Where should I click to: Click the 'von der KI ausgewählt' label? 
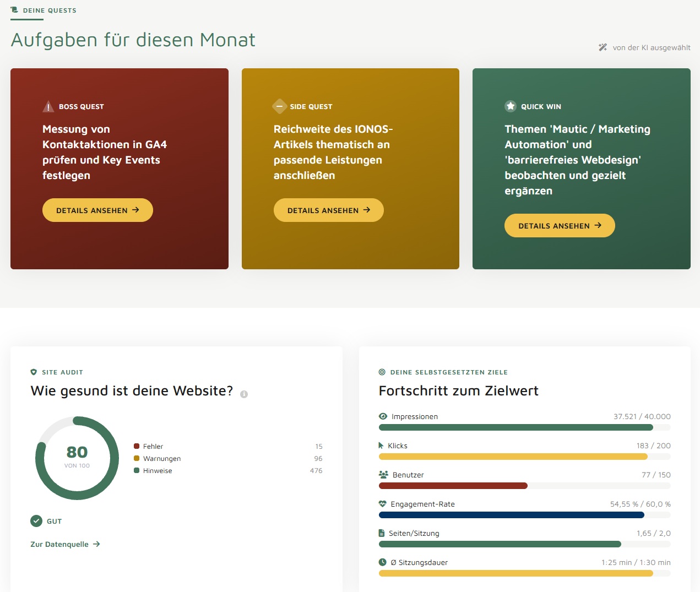coord(652,47)
